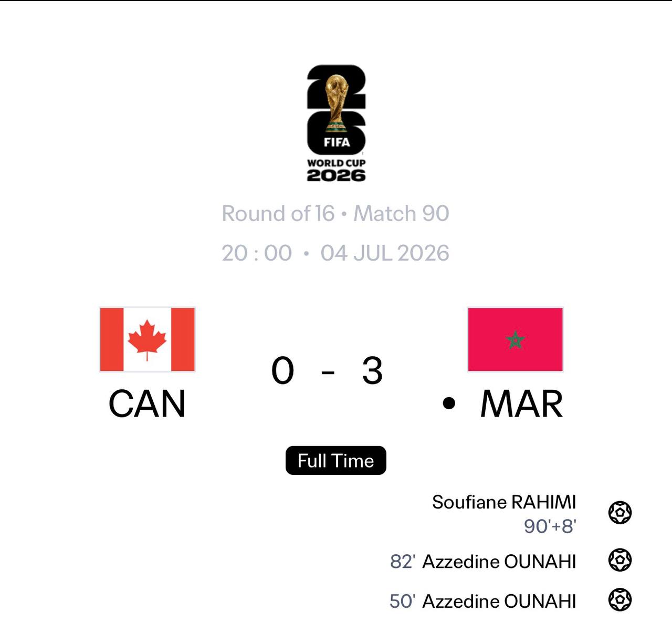
Task: Click the Morocco flag
Action: pos(515,339)
